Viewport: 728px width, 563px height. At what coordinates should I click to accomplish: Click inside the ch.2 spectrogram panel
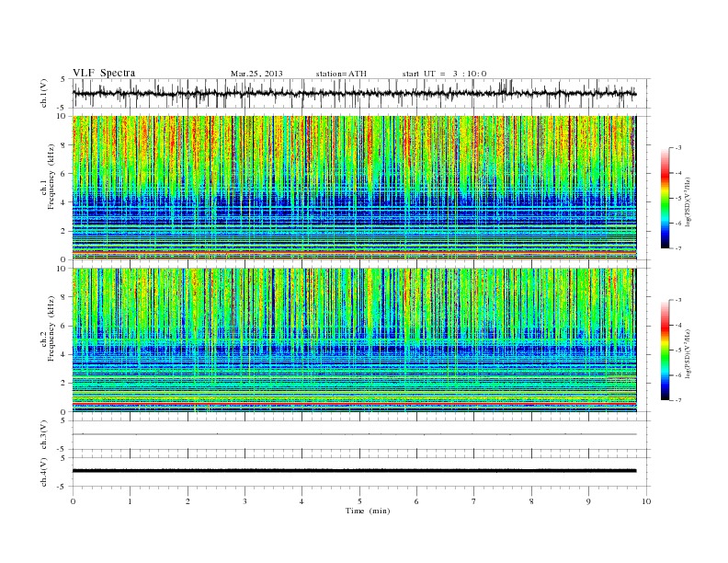pos(354,340)
